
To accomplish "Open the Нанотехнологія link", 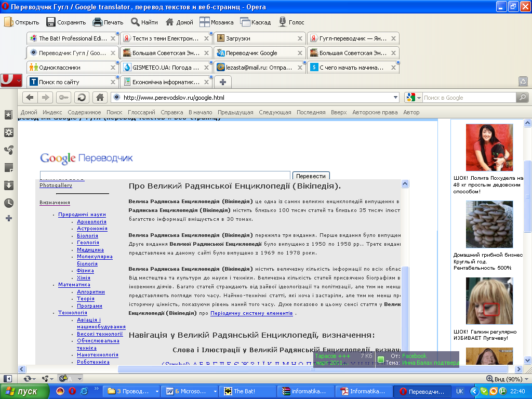I will pyautogui.click(x=97, y=355).
